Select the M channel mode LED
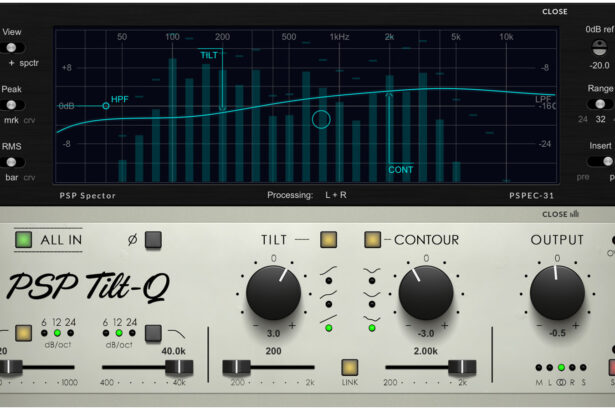The width and height of the screenshot is (615, 410). coord(539,368)
